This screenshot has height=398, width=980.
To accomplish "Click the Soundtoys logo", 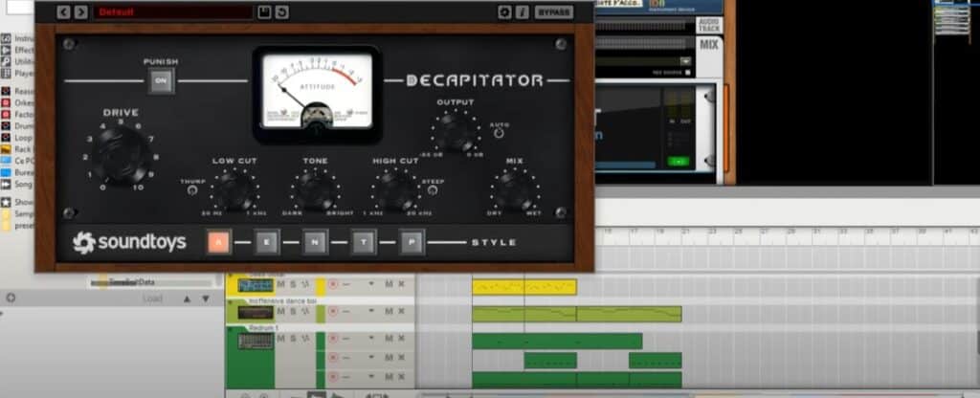I will tap(129, 242).
